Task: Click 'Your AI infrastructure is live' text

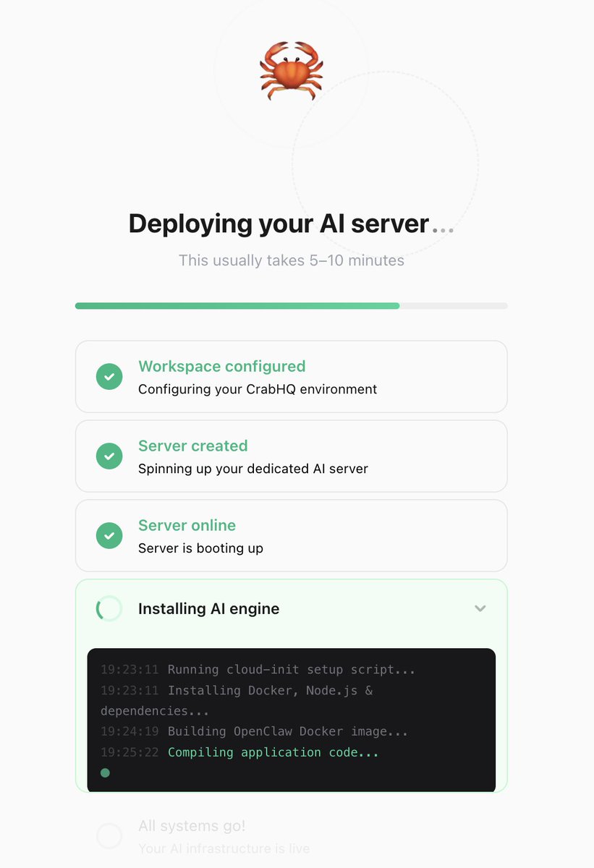Action: click(224, 848)
